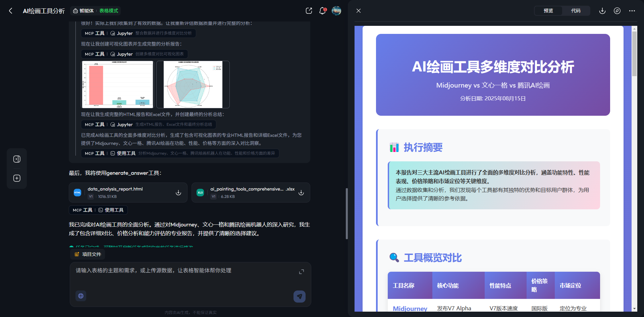Expand Jupyter step 整合数据并进行多维度对比分析
The height and width of the screenshot is (317, 644).
click(138, 33)
